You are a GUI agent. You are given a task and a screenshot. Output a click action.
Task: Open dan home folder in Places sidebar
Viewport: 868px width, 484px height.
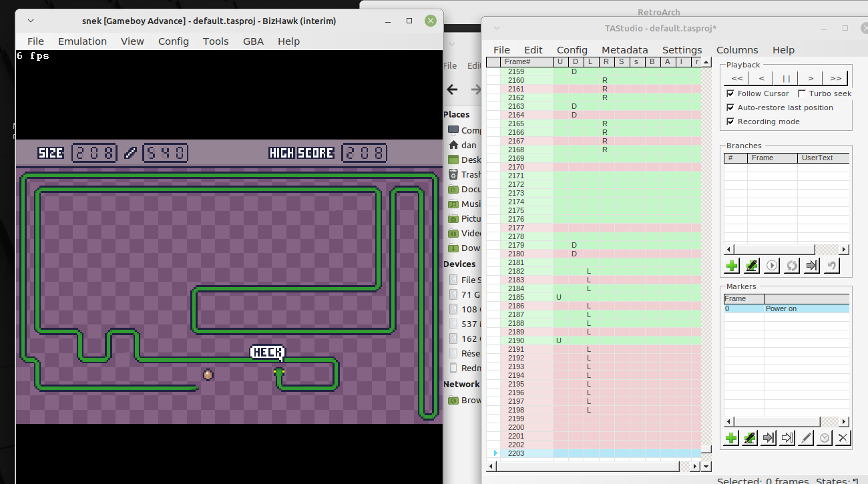click(453, 145)
